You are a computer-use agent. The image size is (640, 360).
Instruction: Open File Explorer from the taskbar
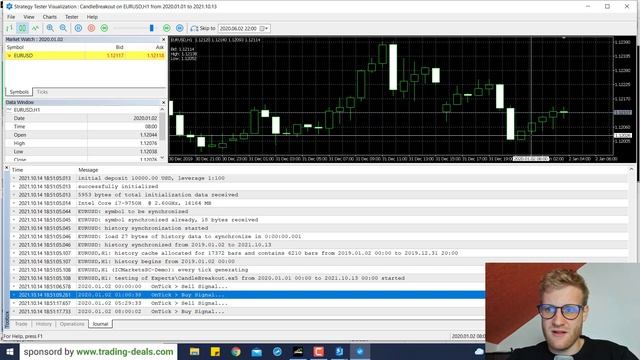[x=195, y=352]
